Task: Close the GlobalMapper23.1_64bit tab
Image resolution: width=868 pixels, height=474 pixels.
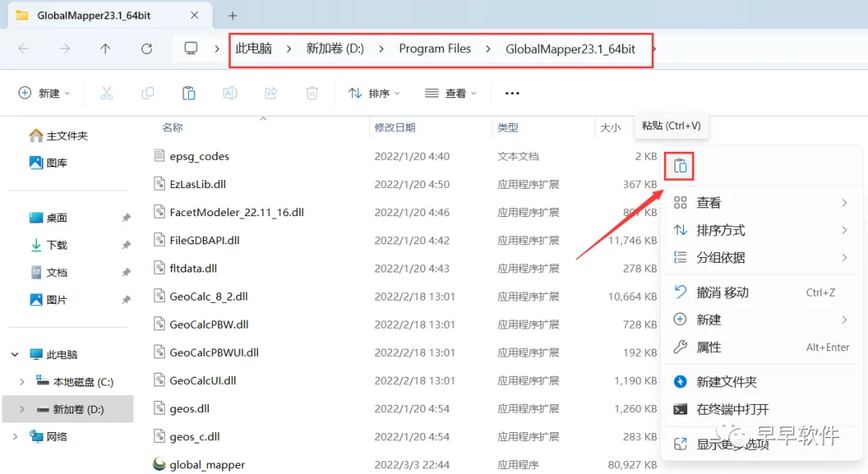Action: click(x=194, y=15)
